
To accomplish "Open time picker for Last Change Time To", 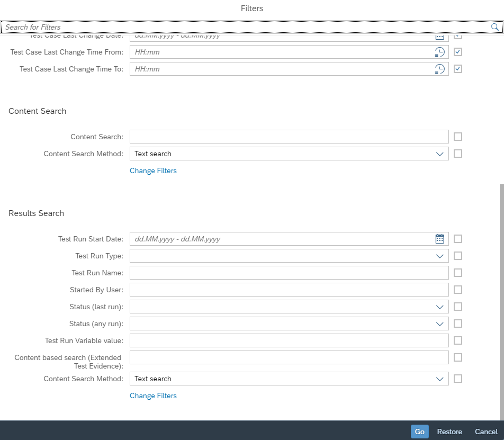I will click(439, 69).
